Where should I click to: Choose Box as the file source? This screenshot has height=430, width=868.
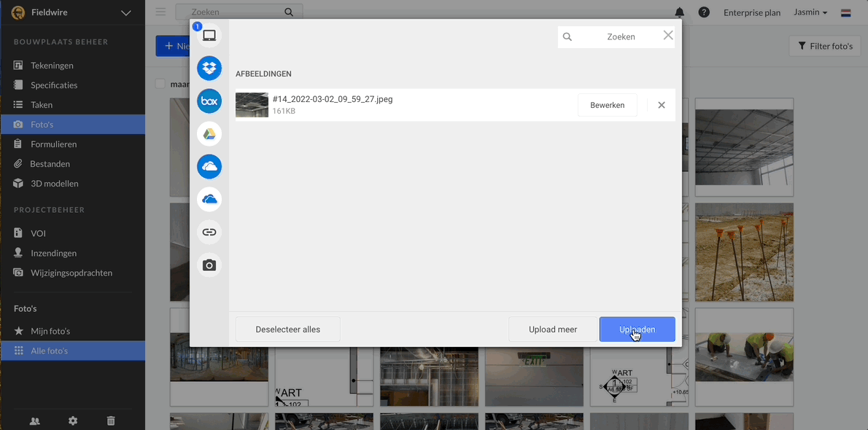[209, 101]
